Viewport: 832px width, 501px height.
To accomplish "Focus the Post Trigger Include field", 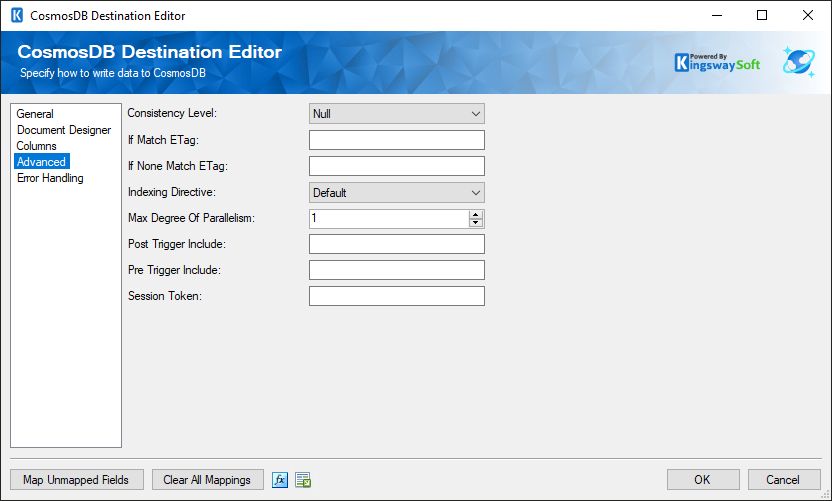I will (396, 244).
